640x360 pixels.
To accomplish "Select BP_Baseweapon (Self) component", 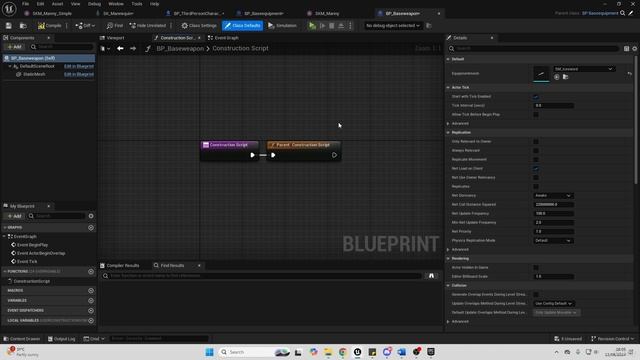I will [49, 58].
